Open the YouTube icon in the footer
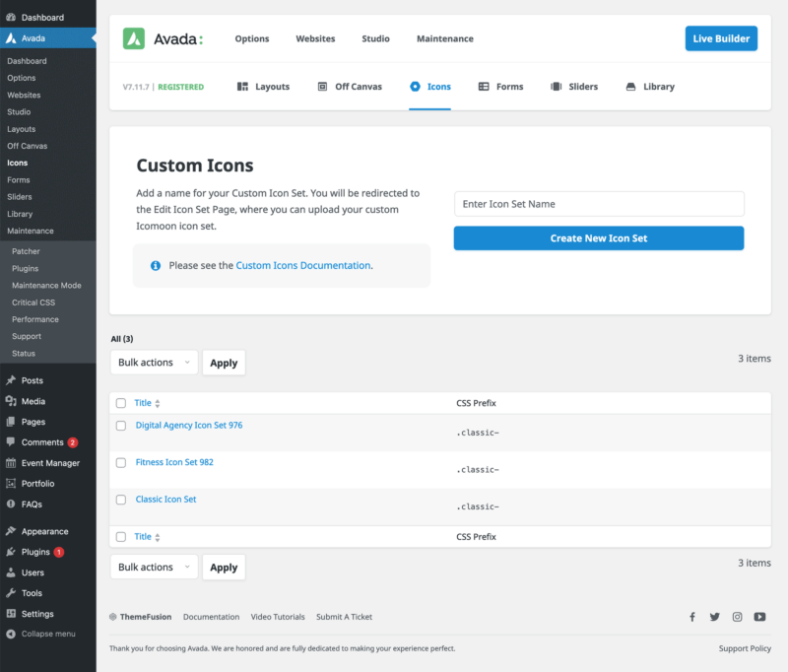788x672 pixels. coord(759,617)
